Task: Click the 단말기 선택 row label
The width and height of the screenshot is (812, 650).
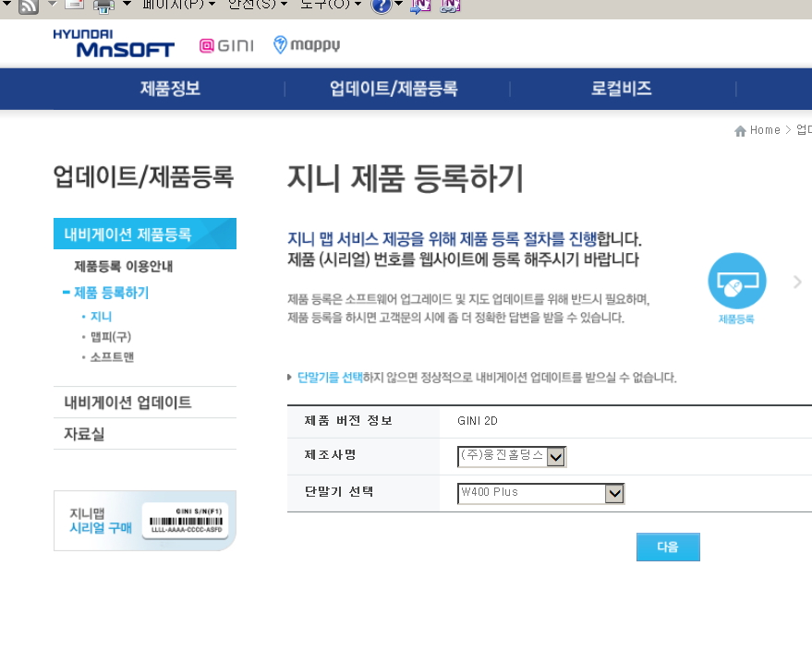Action: point(339,491)
